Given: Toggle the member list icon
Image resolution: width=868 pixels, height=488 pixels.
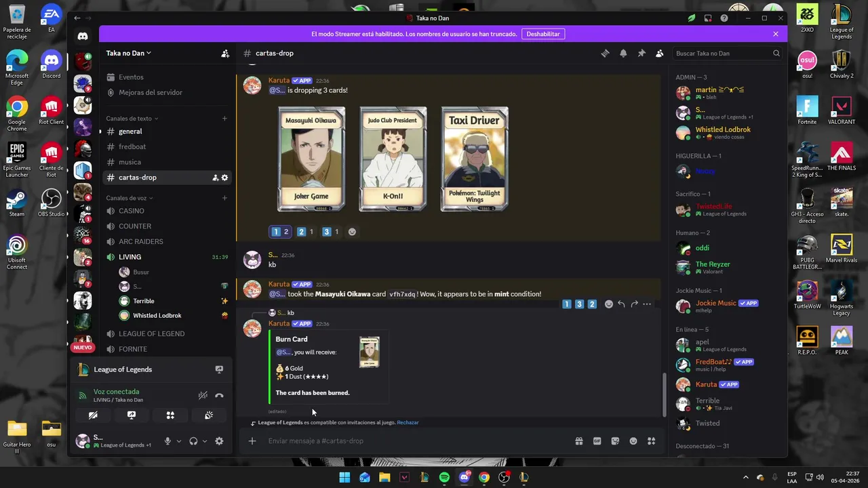Looking at the screenshot, I should (x=659, y=54).
